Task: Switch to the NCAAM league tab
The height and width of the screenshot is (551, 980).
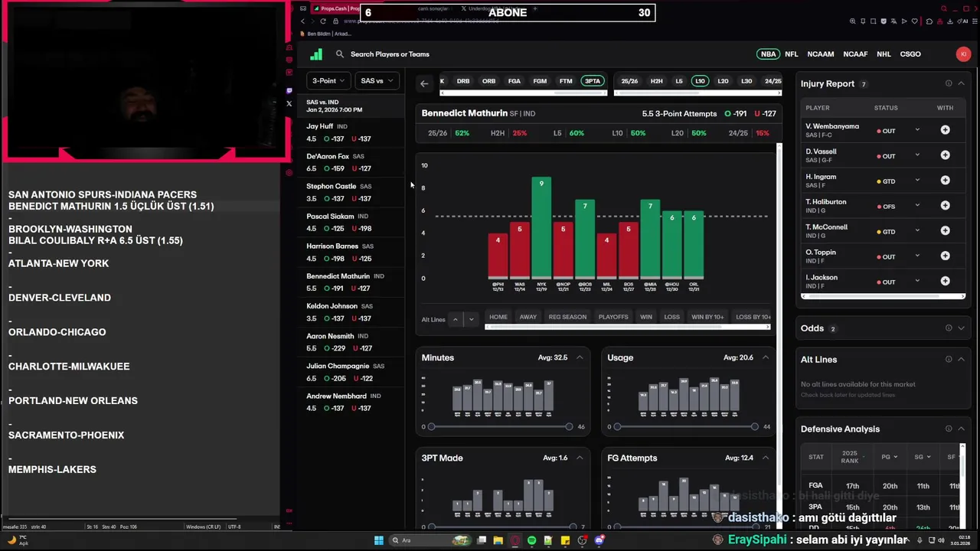Action: (x=821, y=54)
